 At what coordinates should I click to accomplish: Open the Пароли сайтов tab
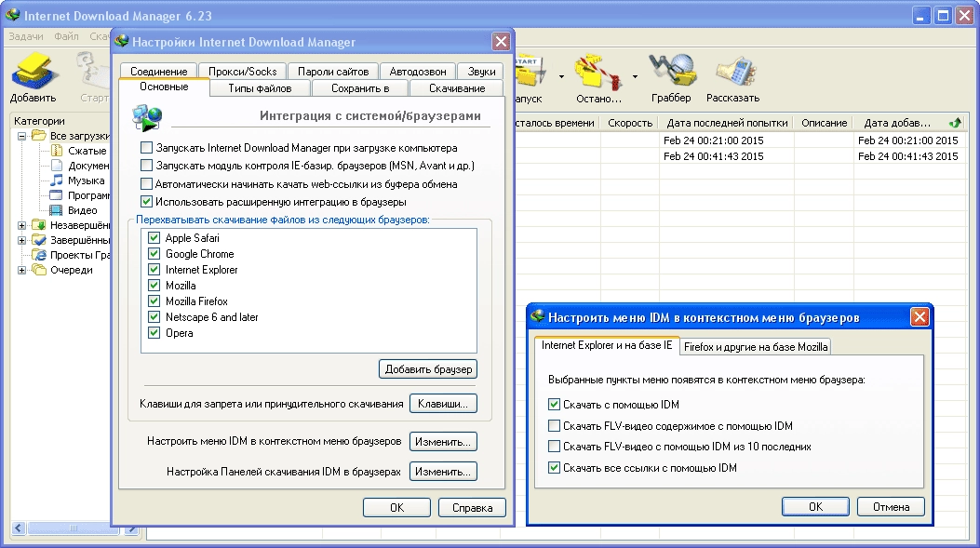333,72
